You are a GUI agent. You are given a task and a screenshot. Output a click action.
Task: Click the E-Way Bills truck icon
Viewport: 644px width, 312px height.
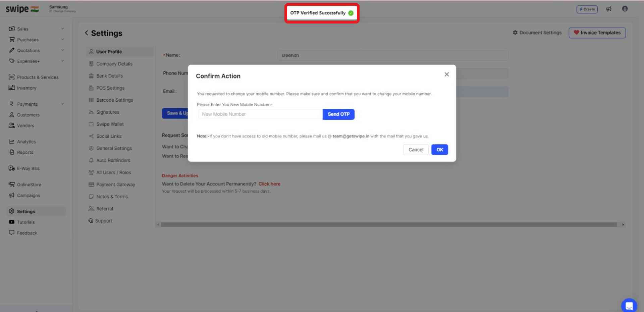tap(12, 168)
